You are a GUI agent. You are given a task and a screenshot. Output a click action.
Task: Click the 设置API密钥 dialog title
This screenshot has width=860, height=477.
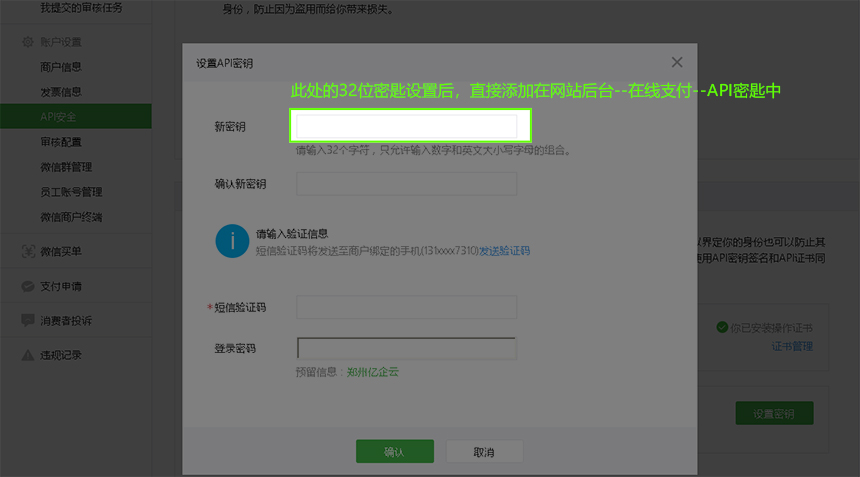pos(225,64)
